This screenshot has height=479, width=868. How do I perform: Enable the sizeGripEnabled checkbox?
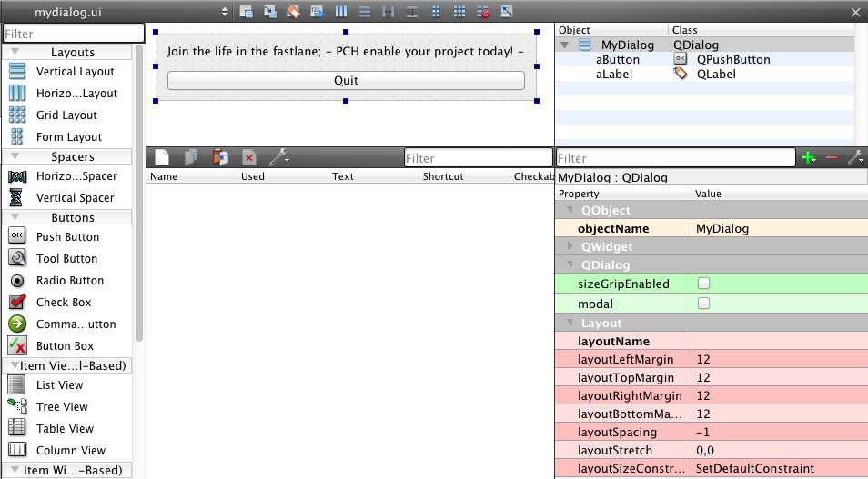pyautogui.click(x=703, y=284)
